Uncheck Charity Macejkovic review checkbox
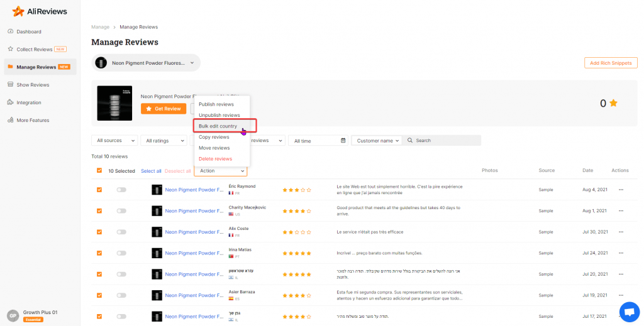This screenshot has height=326, width=644. point(99,211)
